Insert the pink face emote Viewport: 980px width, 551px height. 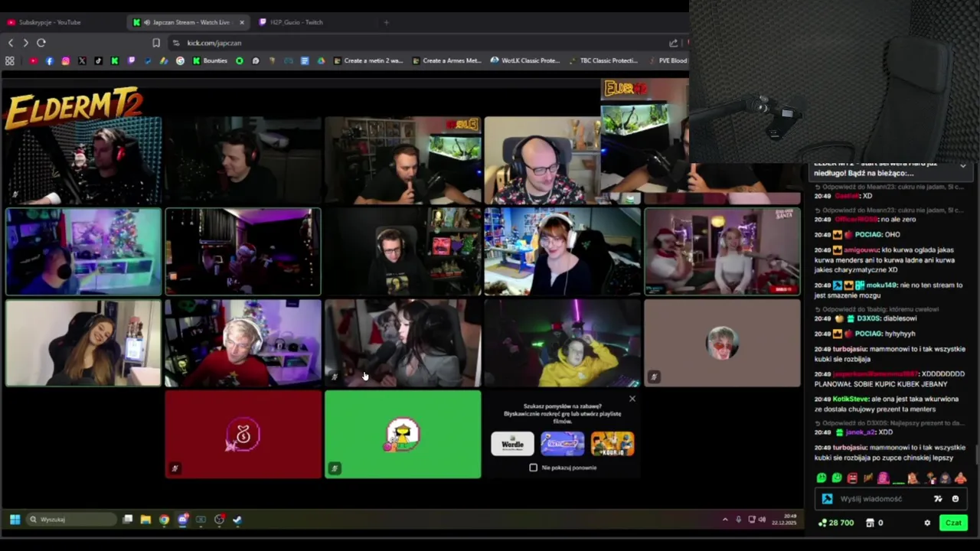tap(883, 478)
